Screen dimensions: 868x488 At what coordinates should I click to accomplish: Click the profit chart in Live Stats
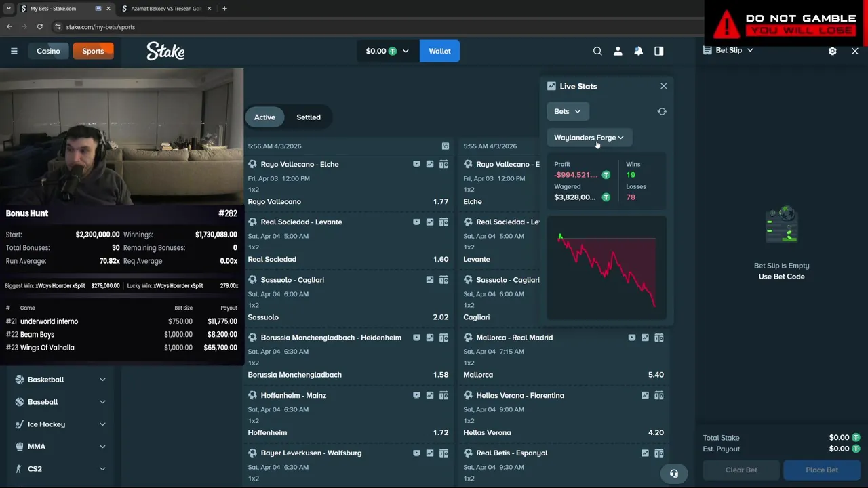pyautogui.click(x=606, y=269)
